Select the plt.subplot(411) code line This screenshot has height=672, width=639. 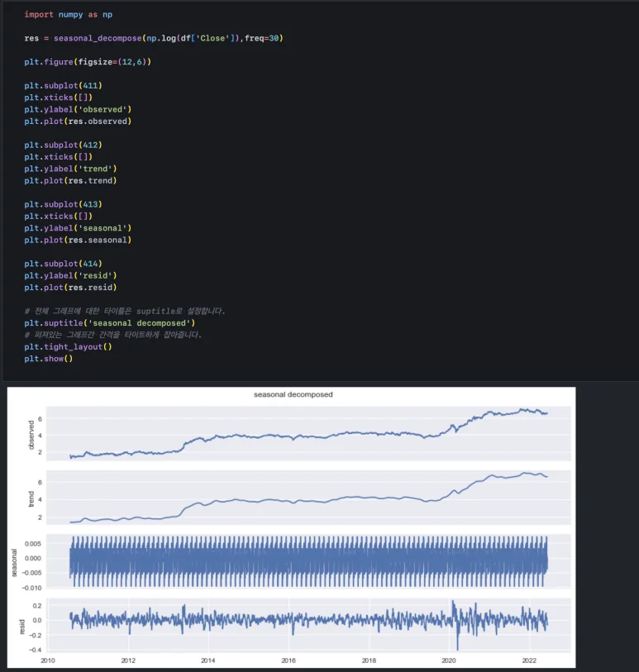click(x=63, y=85)
